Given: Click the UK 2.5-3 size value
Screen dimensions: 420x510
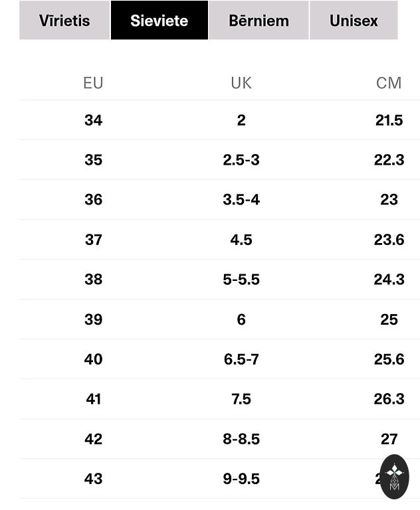Looking at the screenshot, I should pos(241,160).
